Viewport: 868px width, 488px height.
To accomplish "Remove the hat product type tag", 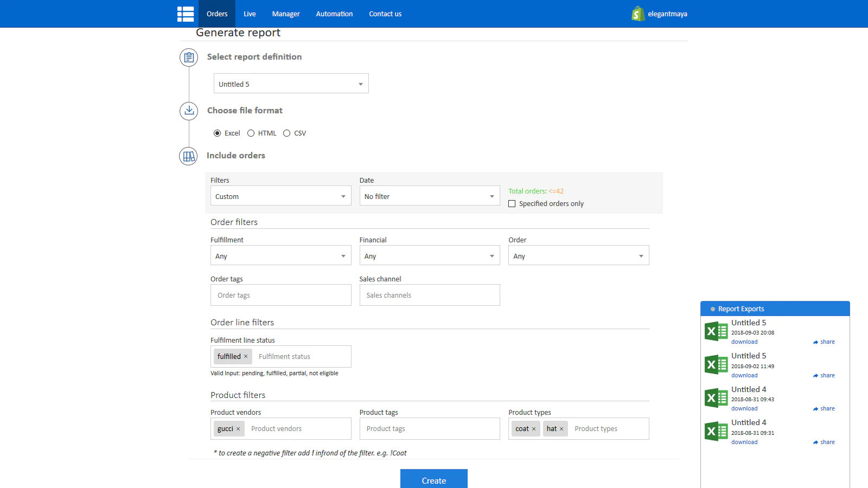I will pos(561,429).
